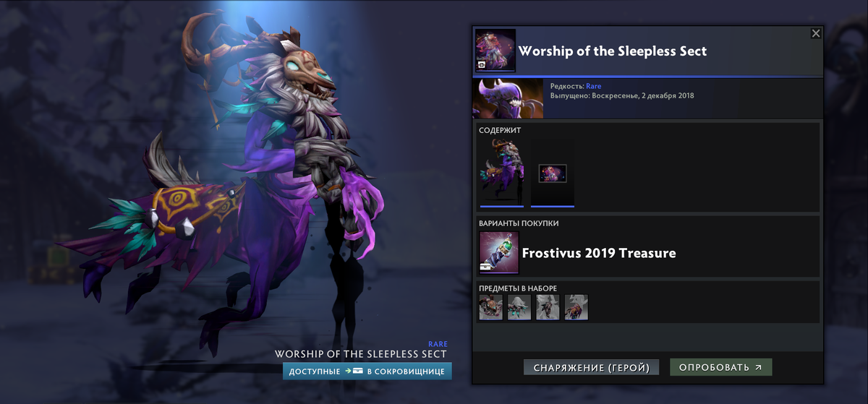Click the Доступные в сокровищнице button

coord(367,371)
